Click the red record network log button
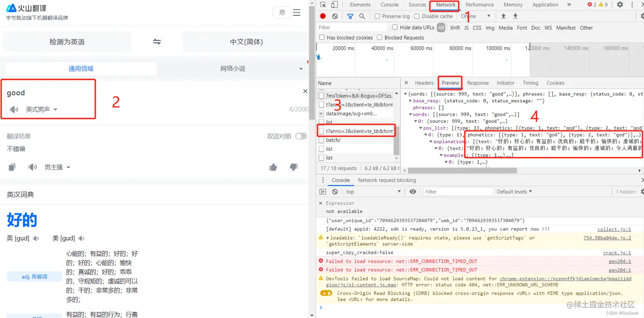Screen dimensions: 644x318 323,16
